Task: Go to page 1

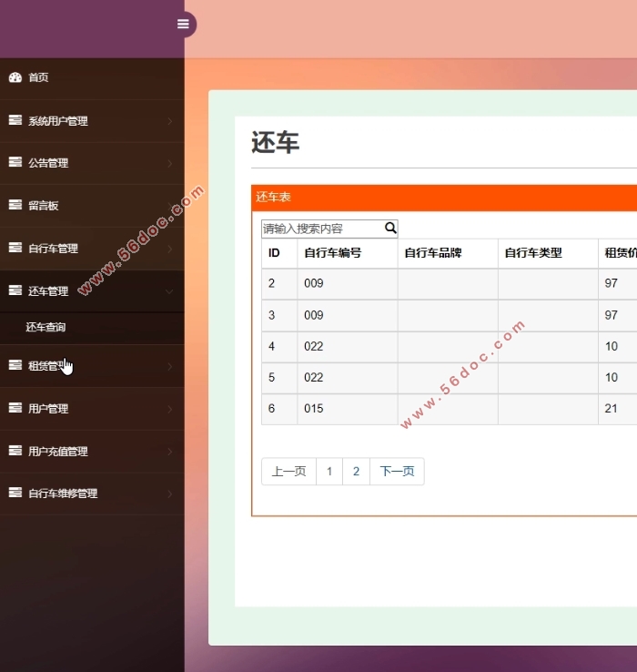Action: tap(329, 472)
